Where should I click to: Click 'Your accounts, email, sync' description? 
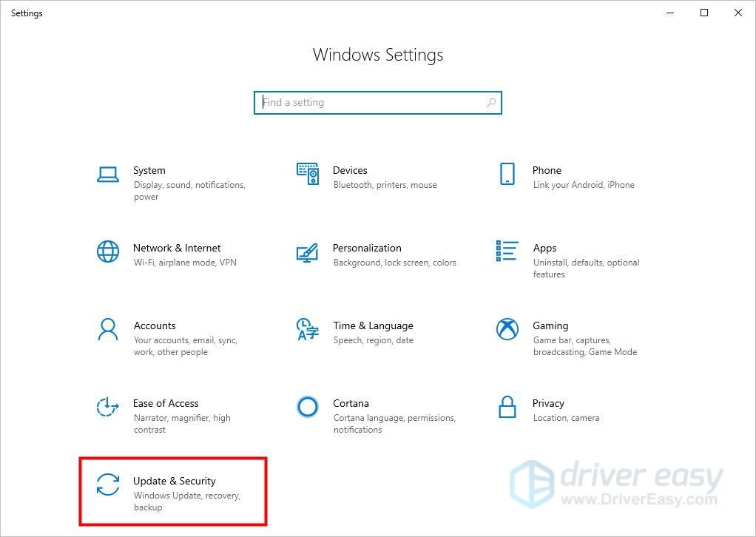186,346
